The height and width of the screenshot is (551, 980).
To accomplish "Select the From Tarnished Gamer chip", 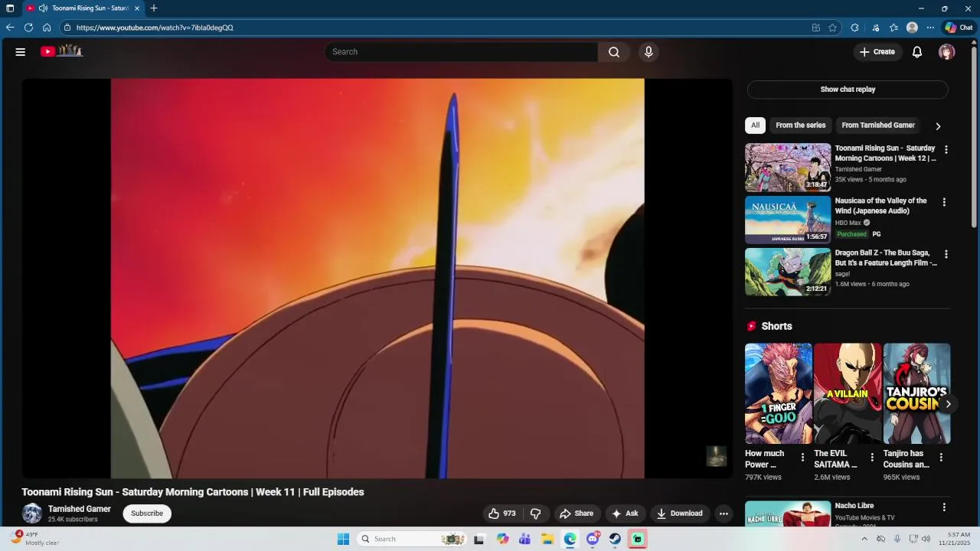I will (x=878, y=126).
